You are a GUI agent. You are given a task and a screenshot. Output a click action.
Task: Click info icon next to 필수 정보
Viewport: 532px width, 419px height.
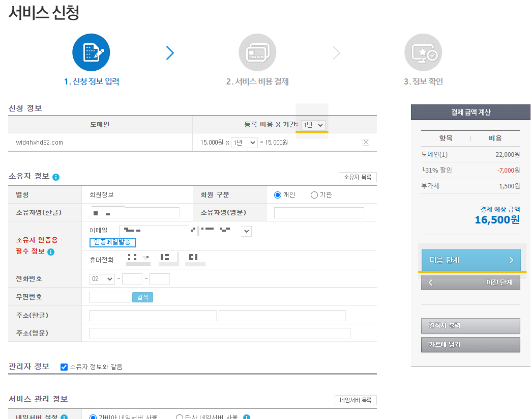[x=51, y=252]
